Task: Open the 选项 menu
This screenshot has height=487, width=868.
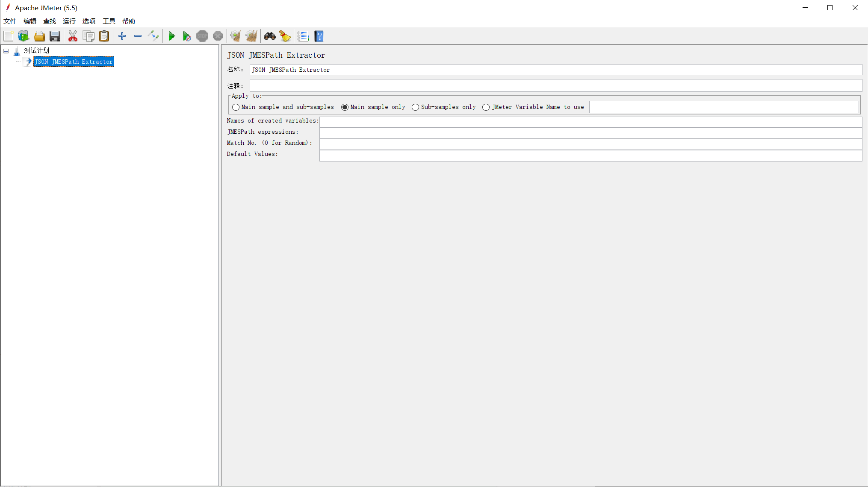Action: click(89, 21)
